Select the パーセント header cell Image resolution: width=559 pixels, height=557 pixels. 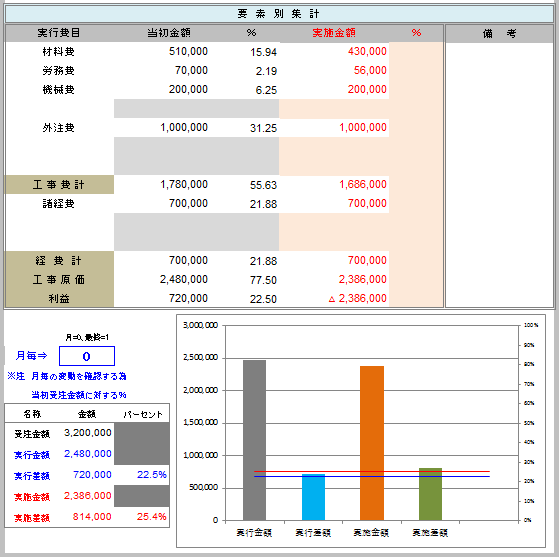(x=143, y=414)
